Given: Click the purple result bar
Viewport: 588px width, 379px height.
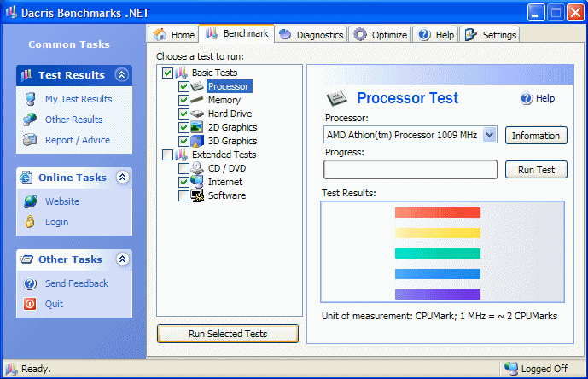Looking at the screenshot, I should pyautogui.click(x=438, y=294).
